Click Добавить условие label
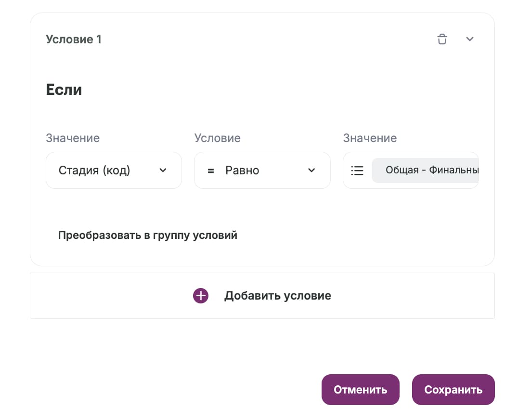This screenshot has height=420, width=518. pos(278,295)
